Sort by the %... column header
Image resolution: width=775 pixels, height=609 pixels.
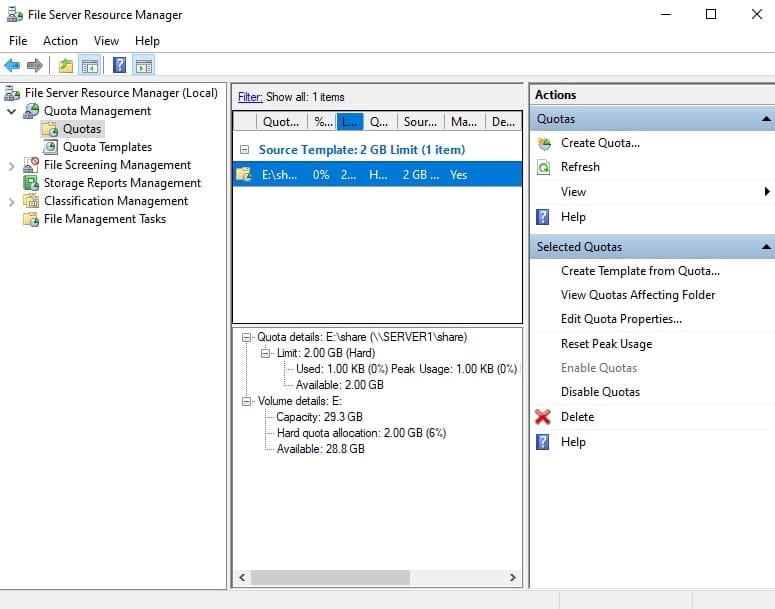[x=322, y=122]
